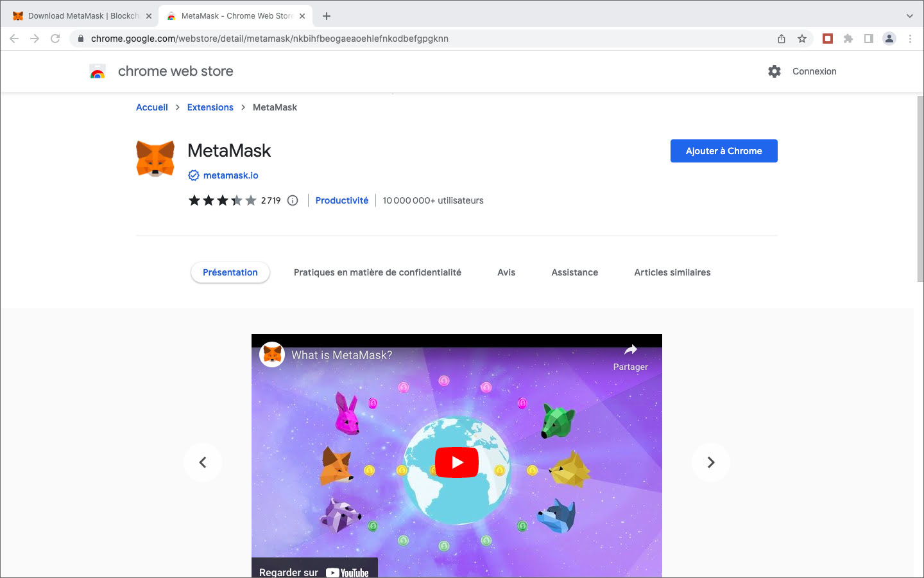
Task: Open the metamask.io publisher link
Action: [x=230, y=175]
